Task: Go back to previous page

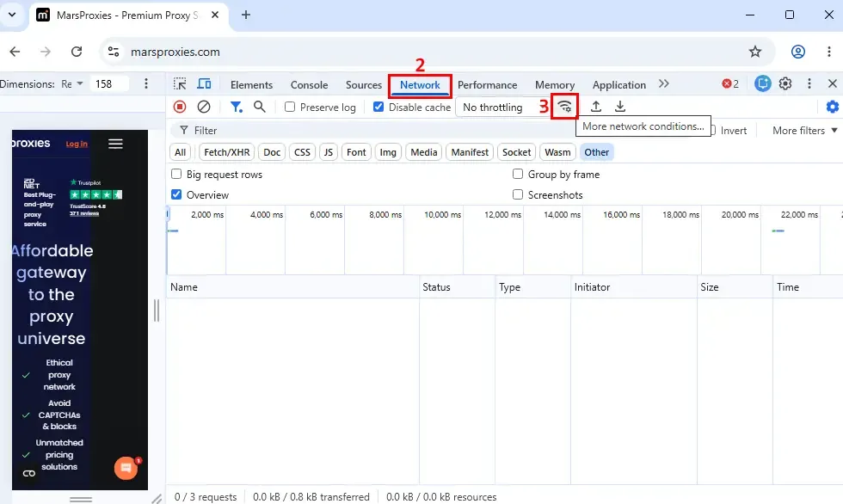Action: pyautogui.click(x=15, y=52)
